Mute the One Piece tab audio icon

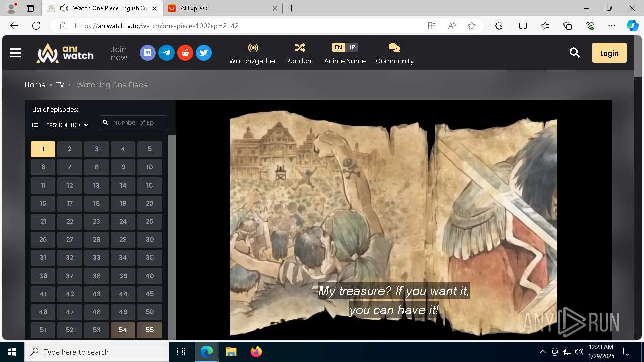click(x=64, y=8)
